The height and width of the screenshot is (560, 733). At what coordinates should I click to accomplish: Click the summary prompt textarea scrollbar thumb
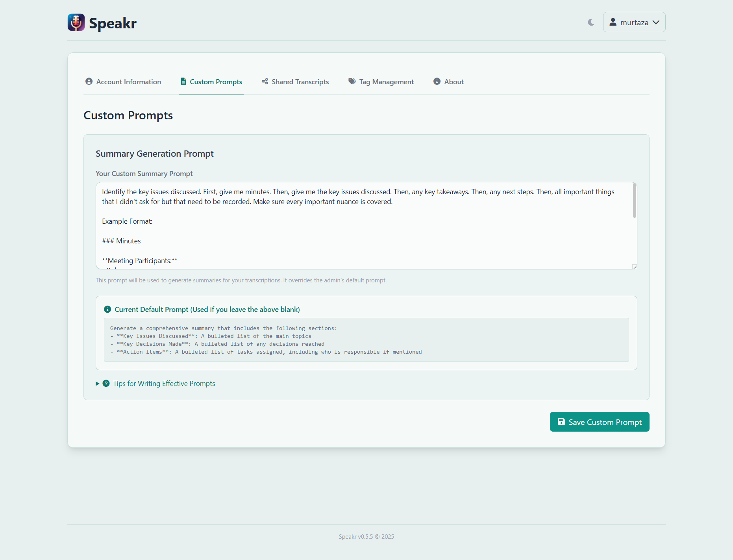[x=635, y=200]
